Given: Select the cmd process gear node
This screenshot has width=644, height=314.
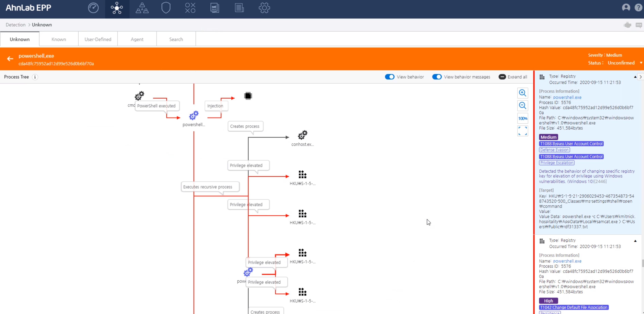Looking at the screenshot, I should click(x=139, y=96).
